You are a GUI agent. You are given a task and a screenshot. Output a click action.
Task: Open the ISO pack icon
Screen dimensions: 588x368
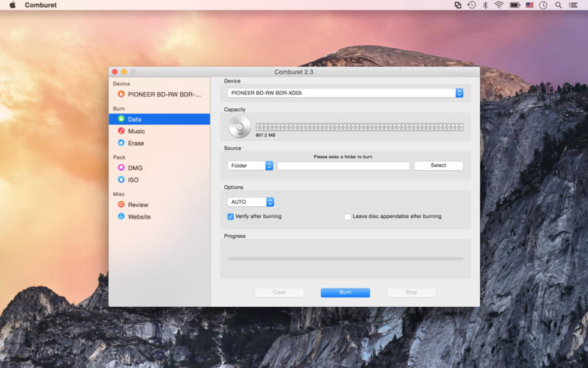tap(121, 180)
